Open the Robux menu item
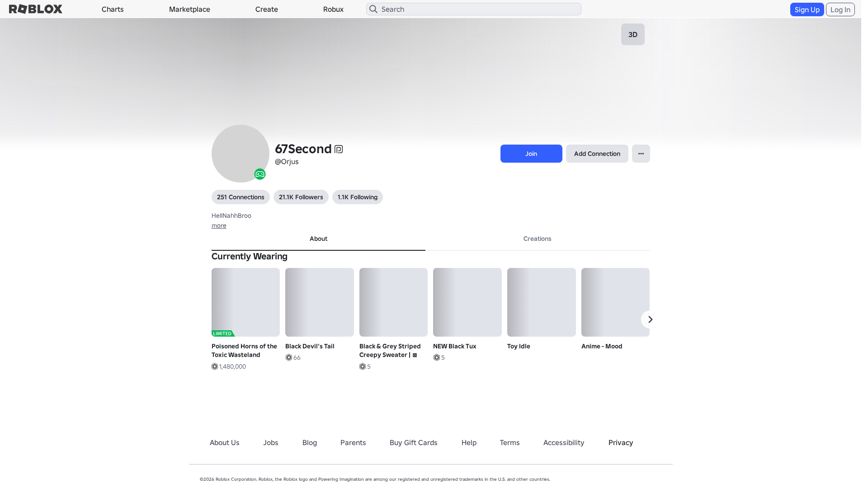Screen dimensions: 868x488 pyautogui.click(x=333, y=9)
